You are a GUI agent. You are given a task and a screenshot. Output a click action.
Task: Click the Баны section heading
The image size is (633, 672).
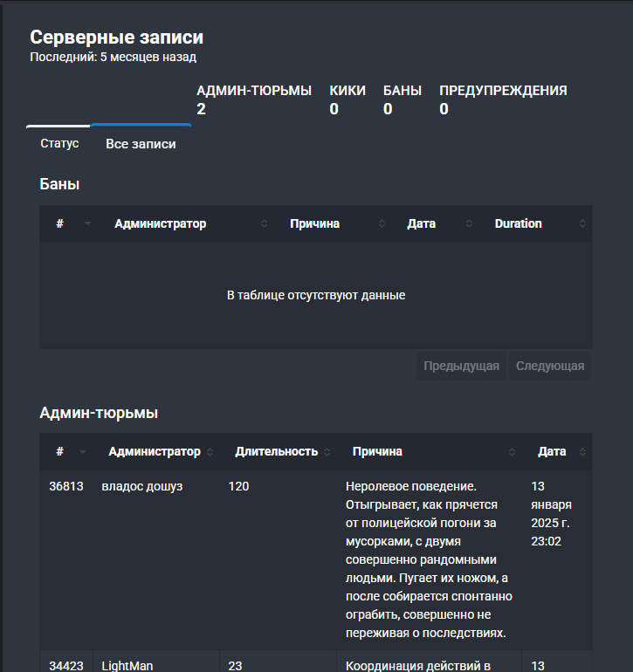(59, 184)
